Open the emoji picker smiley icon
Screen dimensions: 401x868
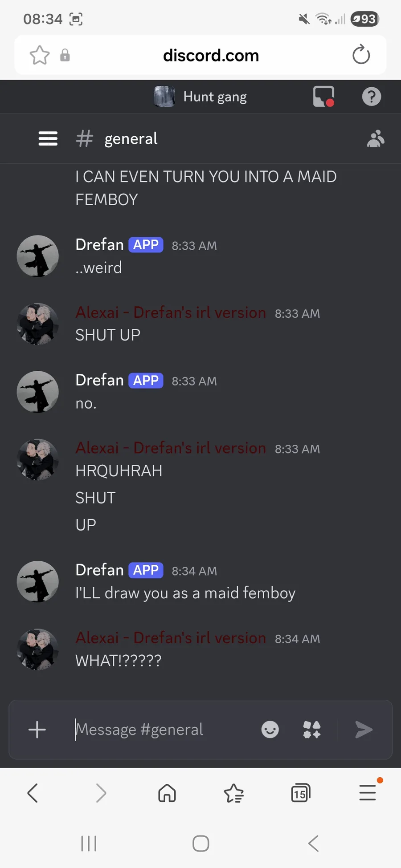270,730
